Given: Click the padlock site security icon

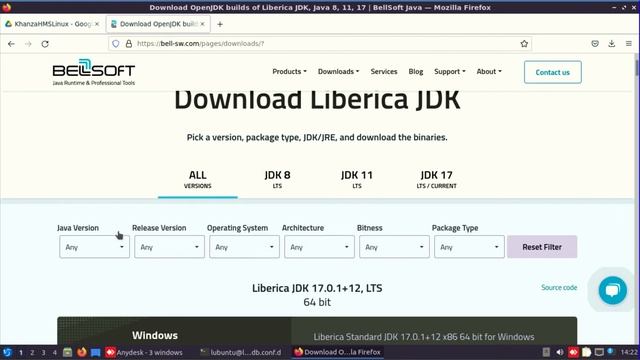Looking at the screenshot, I should [129, 44].
